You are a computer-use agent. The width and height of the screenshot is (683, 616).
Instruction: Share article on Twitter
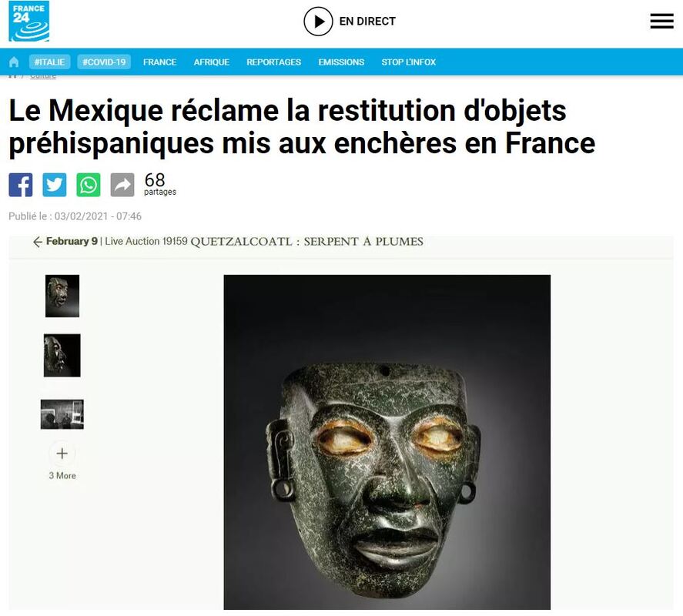55,185
